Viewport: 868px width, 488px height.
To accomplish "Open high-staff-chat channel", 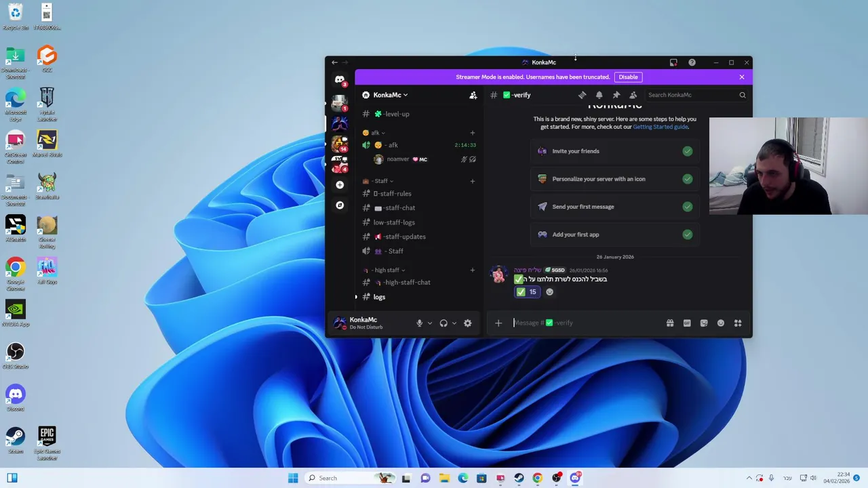I will click(x=418, y=282).
